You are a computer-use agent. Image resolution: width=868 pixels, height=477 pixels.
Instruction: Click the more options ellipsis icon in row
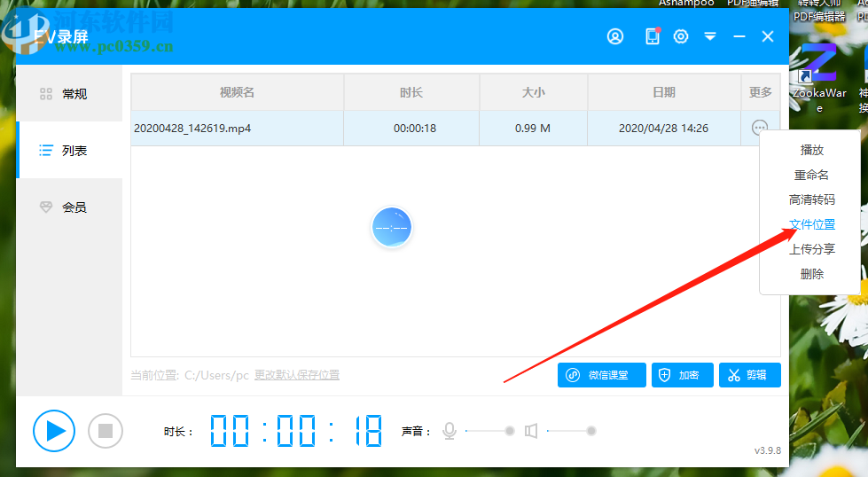coord(760,128)
